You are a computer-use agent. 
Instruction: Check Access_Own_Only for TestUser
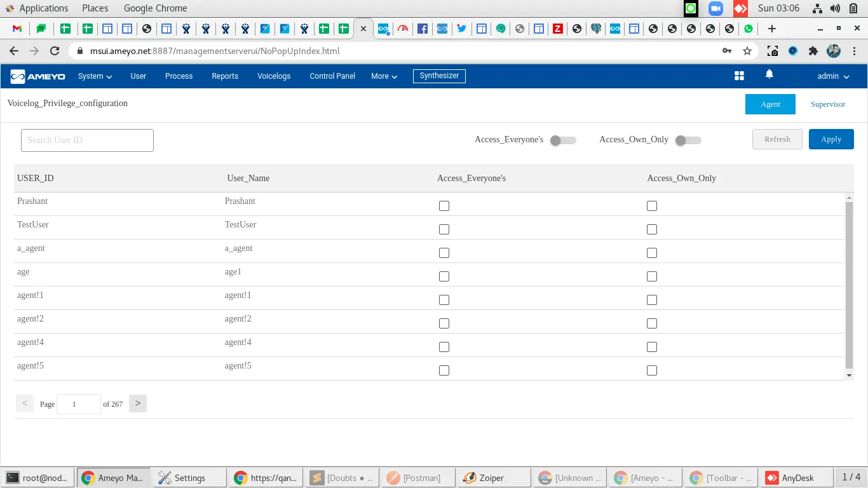tap(652, 229)
